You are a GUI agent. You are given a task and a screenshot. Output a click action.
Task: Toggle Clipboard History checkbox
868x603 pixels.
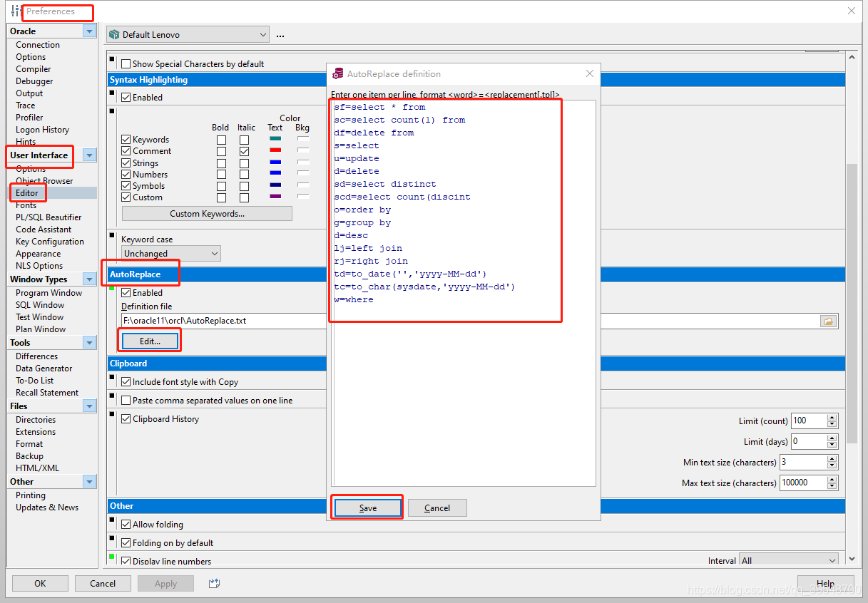pyautogui.click(x=126, y=419)
